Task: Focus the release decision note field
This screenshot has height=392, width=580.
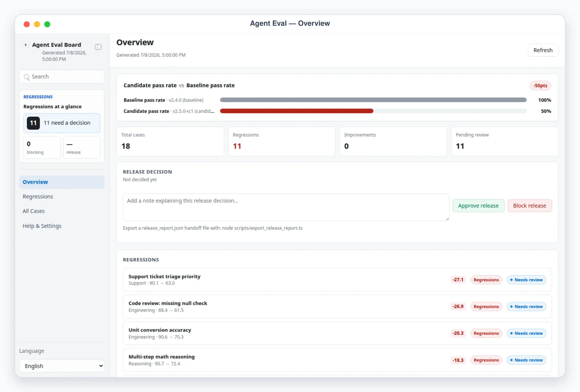Action: pyautogui.click(x=286, y=207)
